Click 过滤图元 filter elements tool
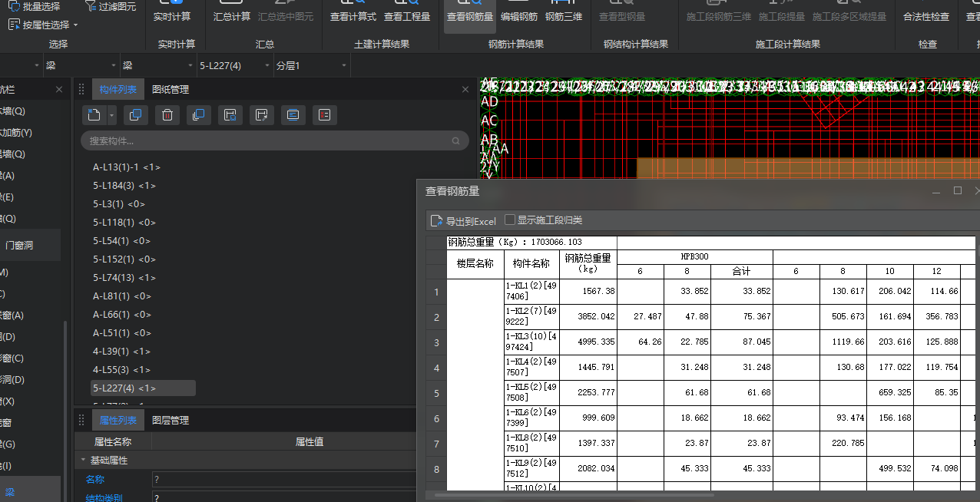 pos(111,6)
